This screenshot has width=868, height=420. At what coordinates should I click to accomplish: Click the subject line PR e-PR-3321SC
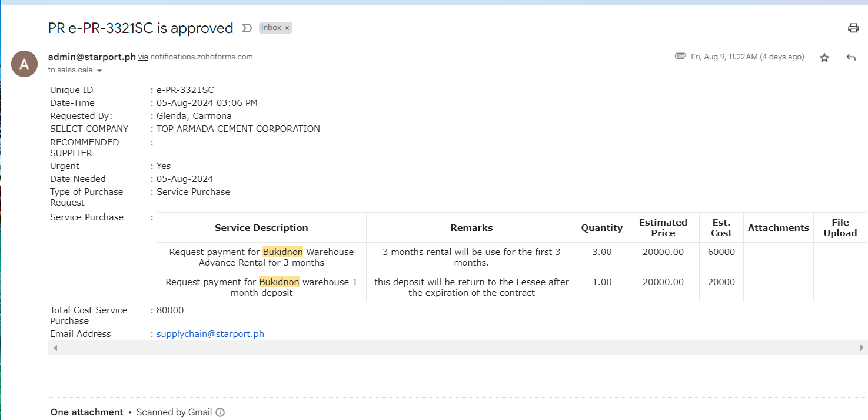pyautogui.click(x=141, y=28)
